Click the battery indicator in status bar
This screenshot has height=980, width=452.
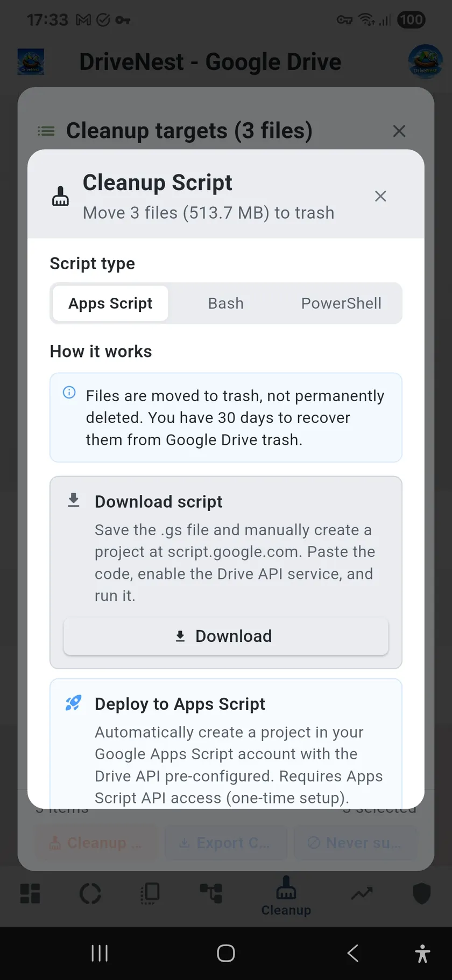[x=411, y=20]
